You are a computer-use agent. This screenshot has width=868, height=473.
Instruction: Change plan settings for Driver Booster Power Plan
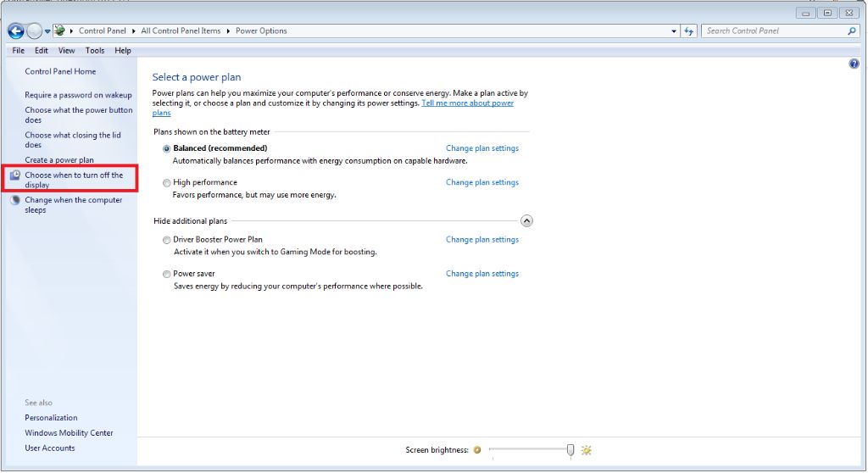pos(482,240)
